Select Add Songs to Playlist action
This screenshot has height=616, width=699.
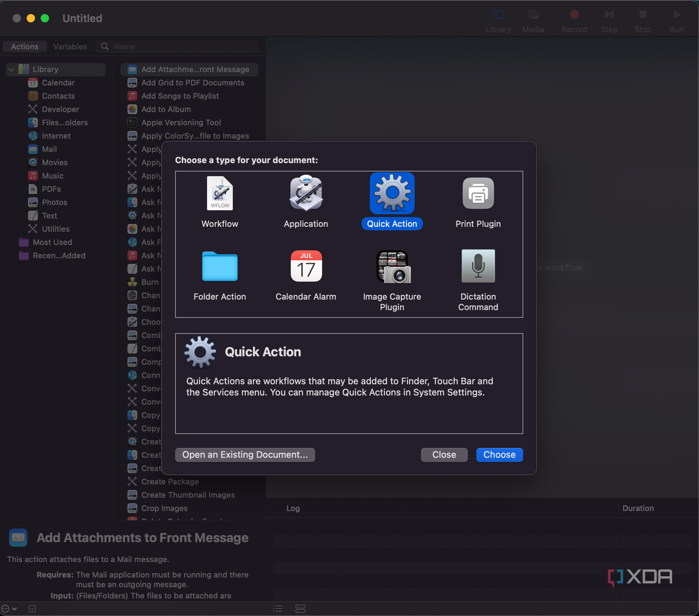pyautogui.click(x=180, y=96)
